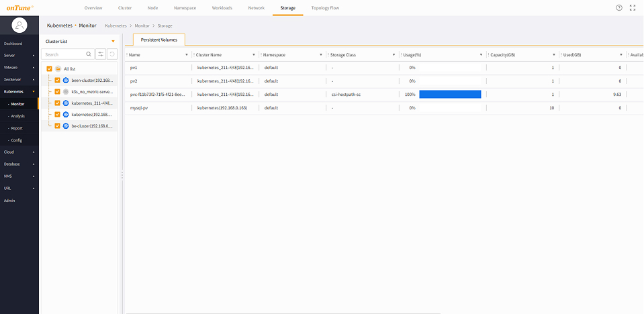This screenshot has height=314, width=644.
Task: Toggle the kubernetes(192.168 cluster checkbox
Action: (x=58, y=115)
